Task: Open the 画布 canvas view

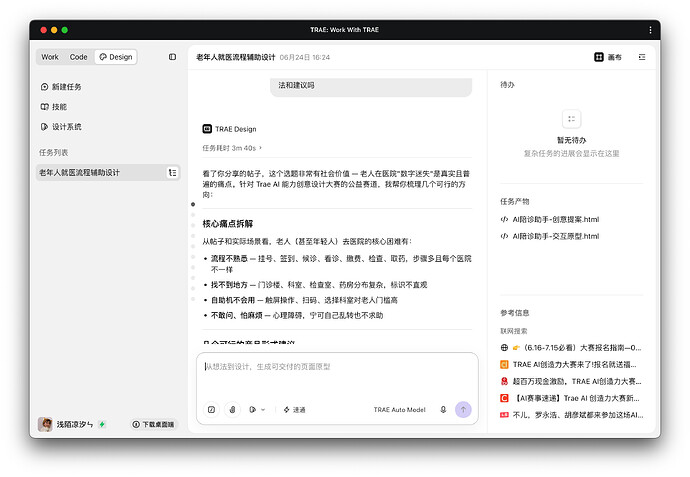Action: pos(608,57)
